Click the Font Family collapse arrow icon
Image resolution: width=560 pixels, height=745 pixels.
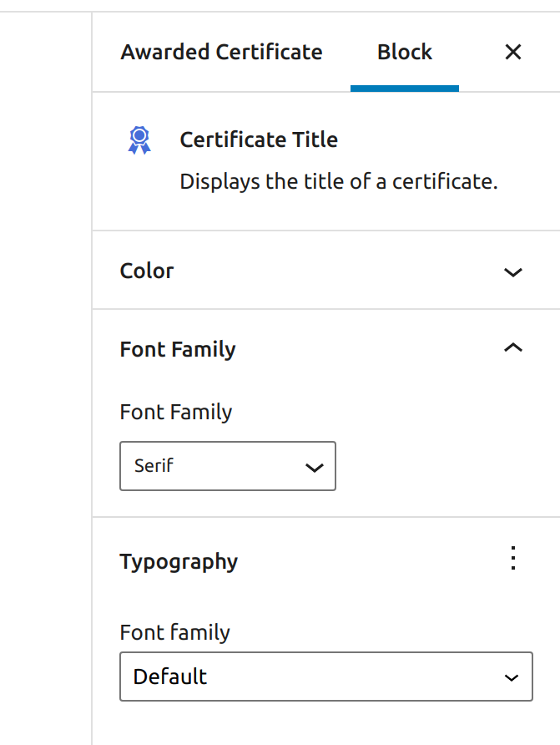tap(512, 347)
